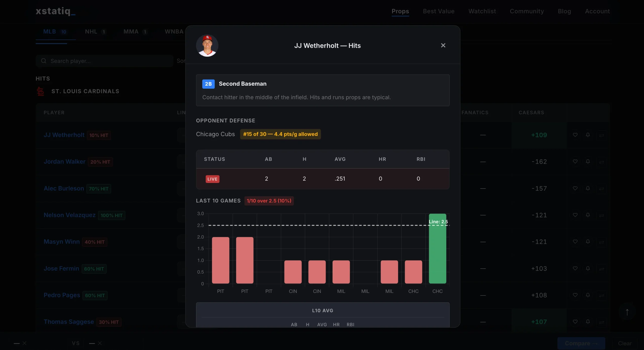644x350 pixels.
Task: Favorite Nelson Velazquez with heart icon
Action: pos(575,215)
